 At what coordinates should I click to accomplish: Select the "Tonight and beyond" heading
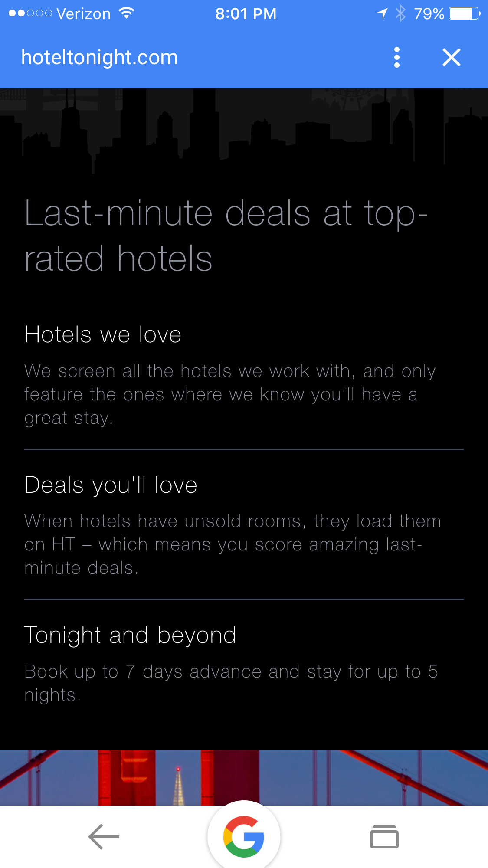pyautogui.click(x=130, y=635)
